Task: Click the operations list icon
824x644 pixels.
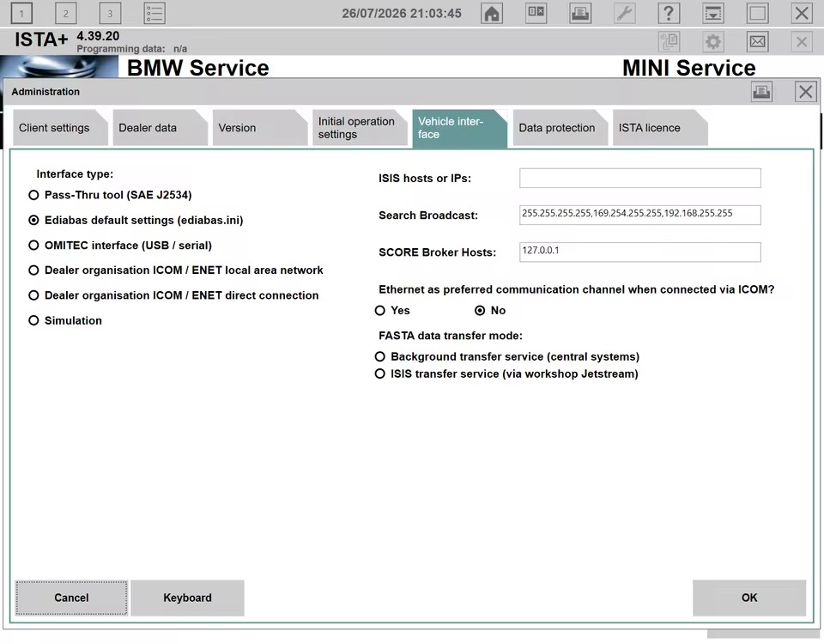Action: (154, 13)
